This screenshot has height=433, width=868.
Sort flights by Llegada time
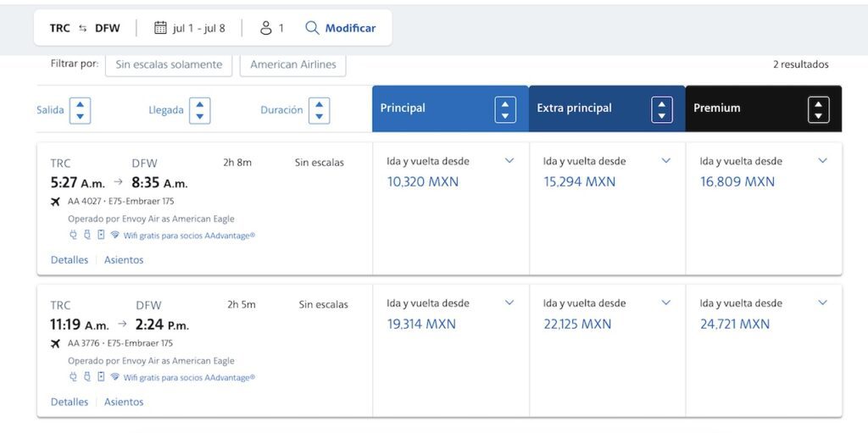pos(200,110)
